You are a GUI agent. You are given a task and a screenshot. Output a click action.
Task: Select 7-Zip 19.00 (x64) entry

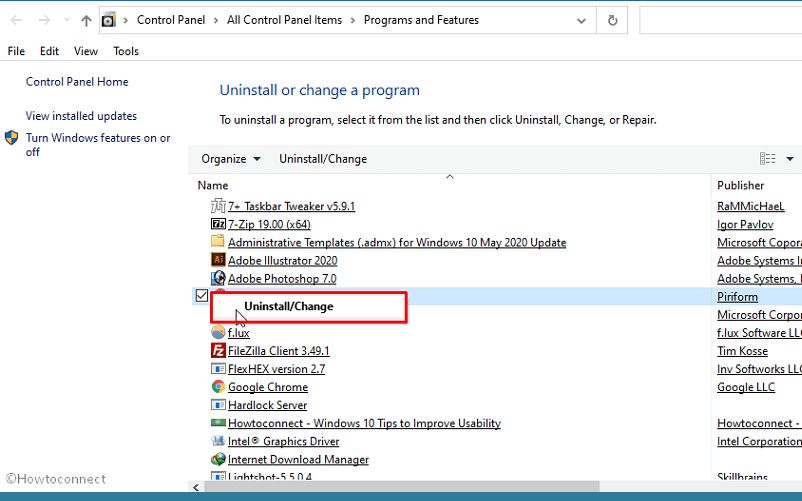point(269,224)
